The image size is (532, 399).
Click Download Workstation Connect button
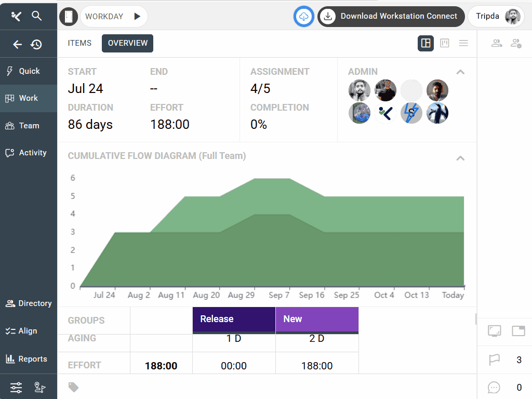click(391, 17)
